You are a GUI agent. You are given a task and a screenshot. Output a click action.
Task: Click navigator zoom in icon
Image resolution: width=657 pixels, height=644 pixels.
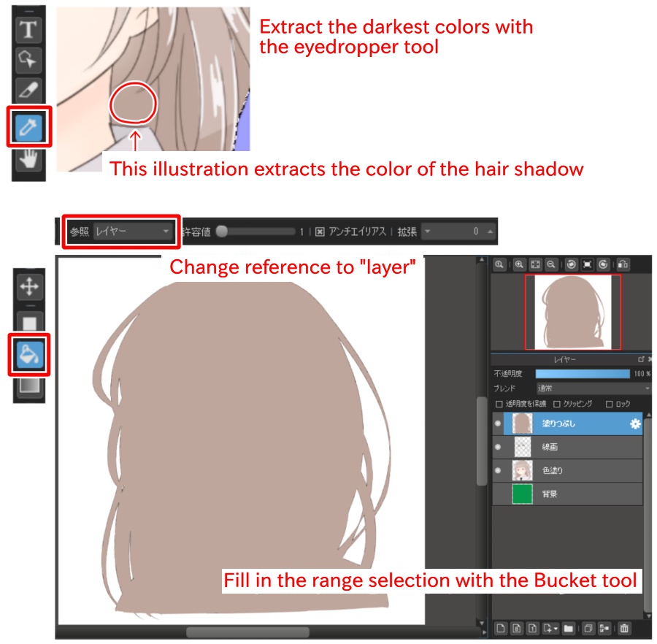tap(519, 264)
